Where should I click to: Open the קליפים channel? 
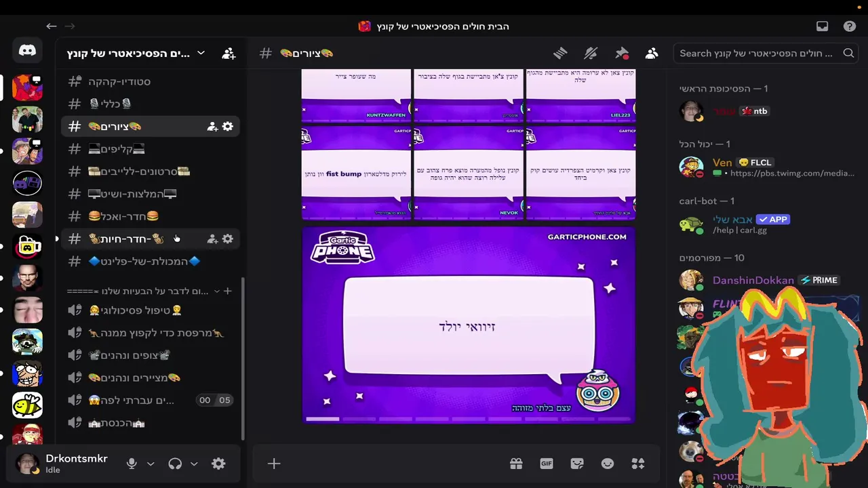point(151,148)
